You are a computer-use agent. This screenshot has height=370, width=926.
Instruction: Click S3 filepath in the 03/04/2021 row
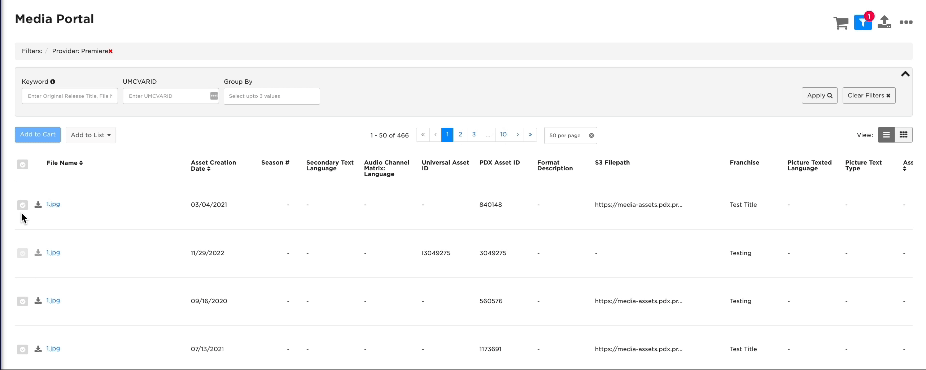click(x=638, y=205)
